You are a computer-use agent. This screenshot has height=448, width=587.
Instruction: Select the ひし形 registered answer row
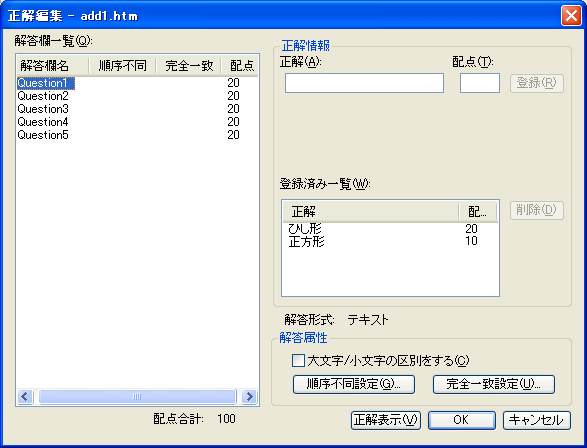click(x=390, y=228)
